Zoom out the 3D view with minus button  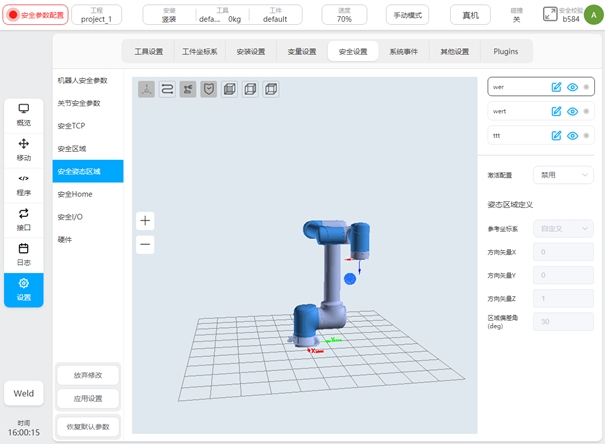pos(146,243)
